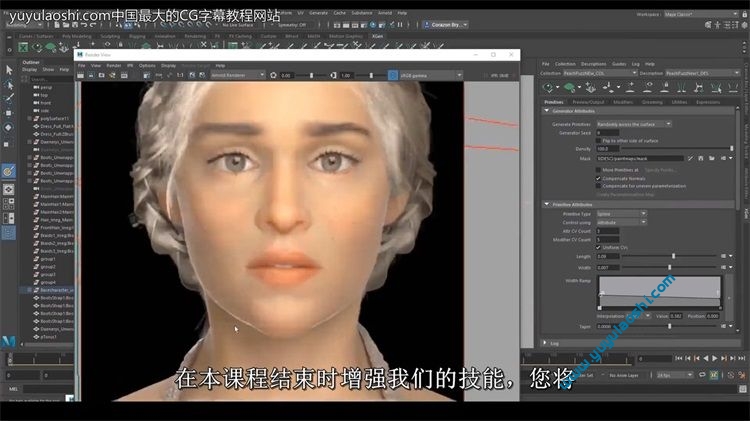Adjust the Width slider
Screen dimensions: 750x421
click(669, 267)
